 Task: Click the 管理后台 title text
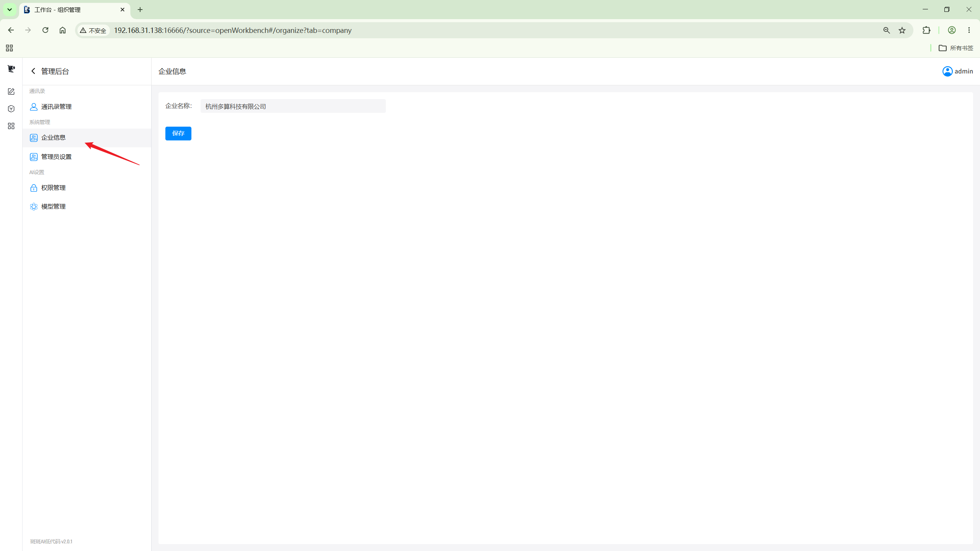(55, 71)
